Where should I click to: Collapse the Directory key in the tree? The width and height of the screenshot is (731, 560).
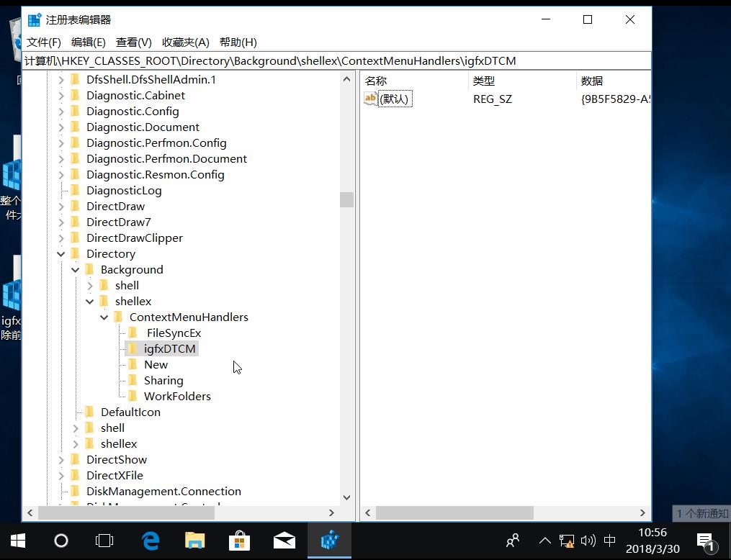click(x=61, y=253)
